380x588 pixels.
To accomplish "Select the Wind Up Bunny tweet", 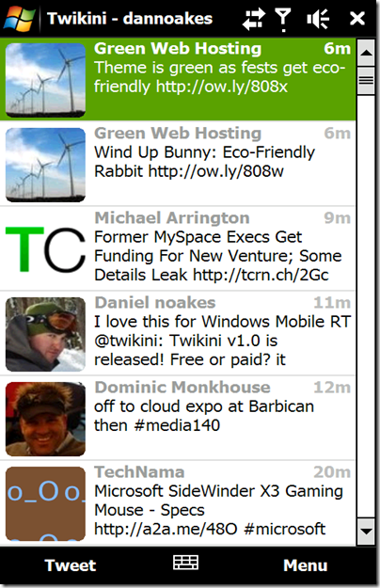I will click(x=178, y=164).
